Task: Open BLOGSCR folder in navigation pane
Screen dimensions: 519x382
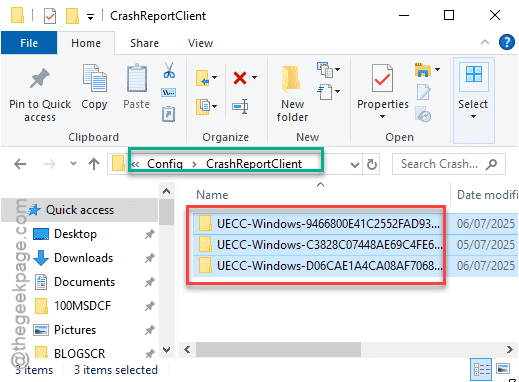Action: click(79, 353)
